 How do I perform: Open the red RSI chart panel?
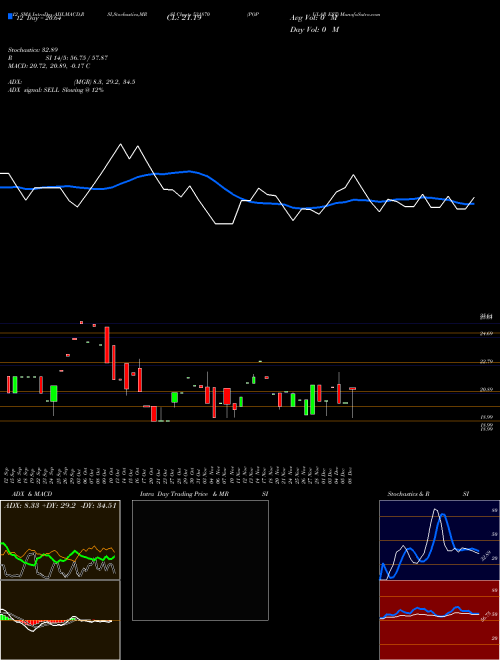tap(439, 620)
